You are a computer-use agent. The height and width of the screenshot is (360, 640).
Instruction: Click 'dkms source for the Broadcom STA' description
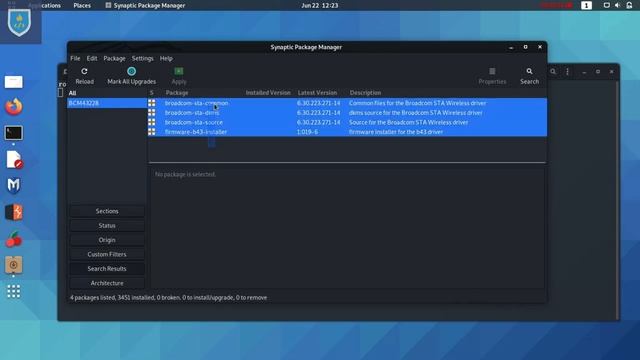(x=416, y=113)
